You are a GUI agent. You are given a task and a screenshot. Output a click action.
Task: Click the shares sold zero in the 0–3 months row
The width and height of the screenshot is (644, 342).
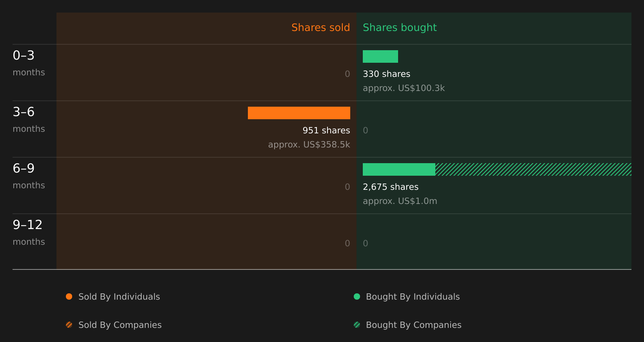(x=347, y=74)
